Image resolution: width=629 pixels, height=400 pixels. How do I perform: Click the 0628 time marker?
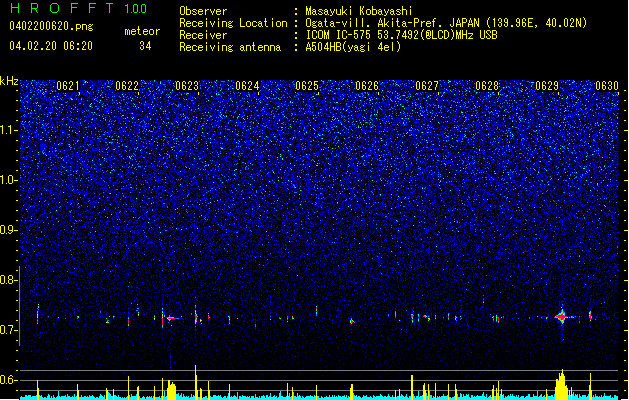point(487,86)
